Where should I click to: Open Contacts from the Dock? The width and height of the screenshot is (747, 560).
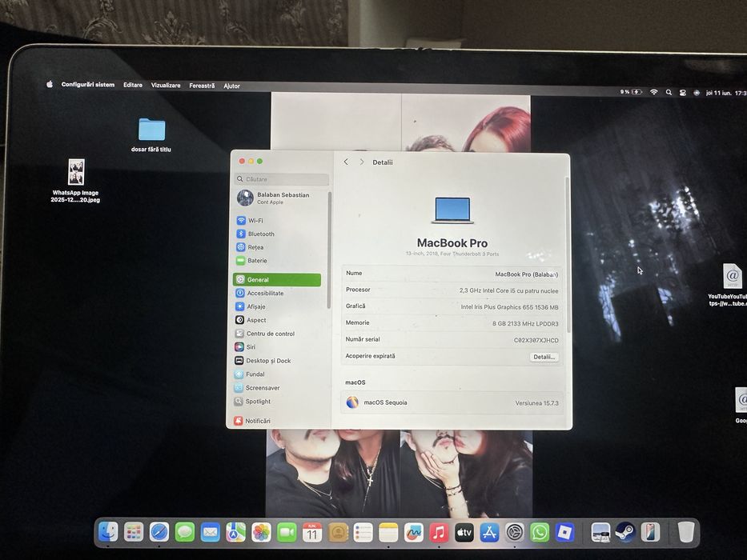pyautogui.click(x=338, y=532)
